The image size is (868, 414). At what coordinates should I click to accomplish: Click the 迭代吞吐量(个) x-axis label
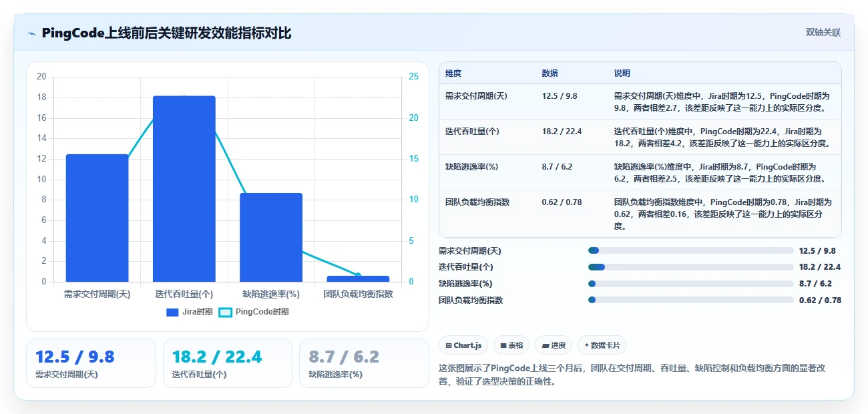[x=184, y=294]
